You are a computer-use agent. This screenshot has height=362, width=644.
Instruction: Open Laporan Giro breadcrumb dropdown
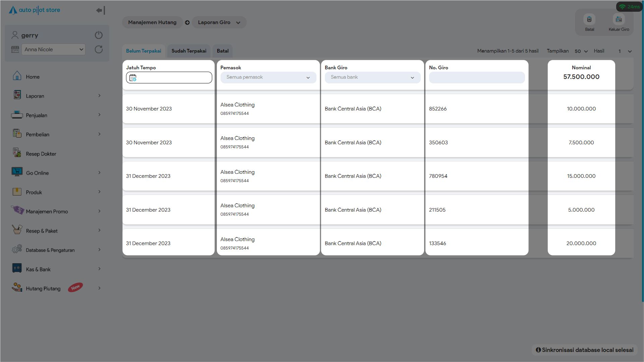[219, 22]
